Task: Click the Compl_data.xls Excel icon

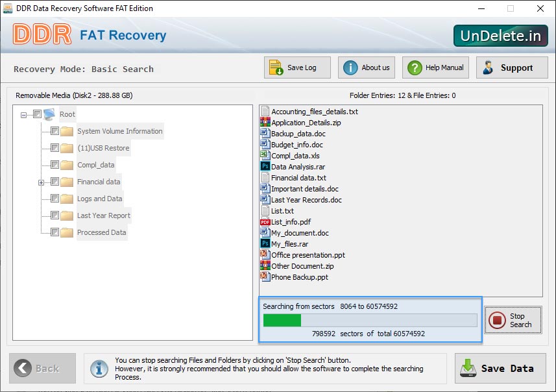Action: [265, 155]
